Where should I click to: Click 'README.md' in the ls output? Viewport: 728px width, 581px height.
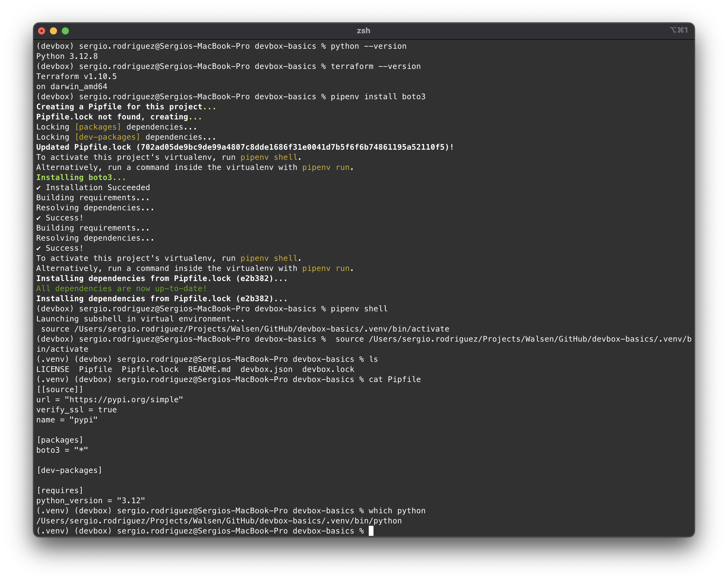[209, 370]
